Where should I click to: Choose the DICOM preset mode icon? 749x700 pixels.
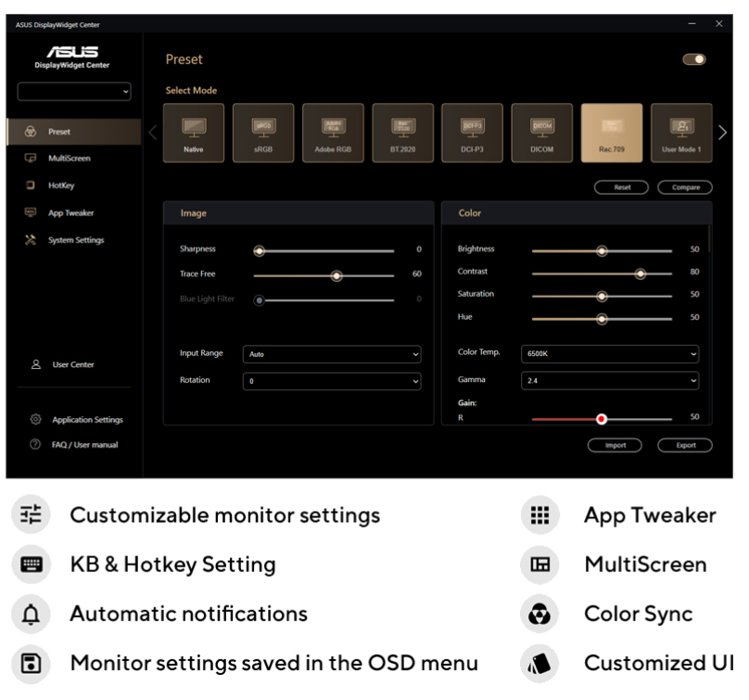coord(542,133)
